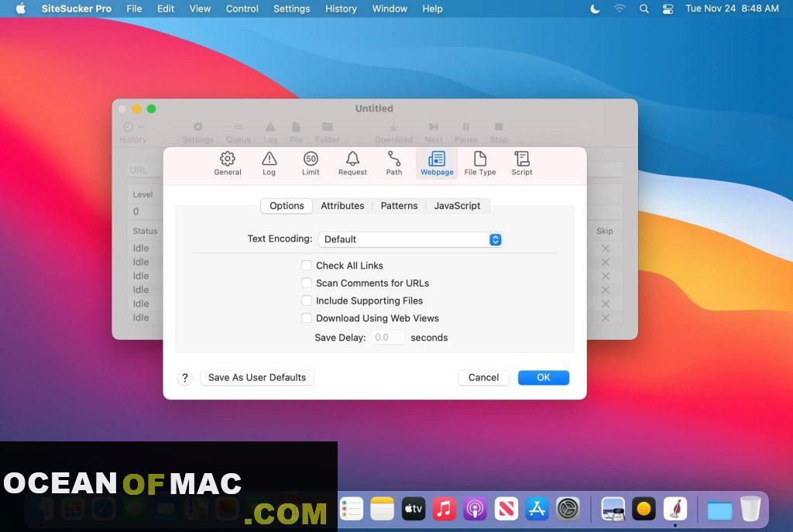Click the History toolbar icon in Untitled window
Screen dimensions: 793x532
pyautogui.click(x=129, y=127)
